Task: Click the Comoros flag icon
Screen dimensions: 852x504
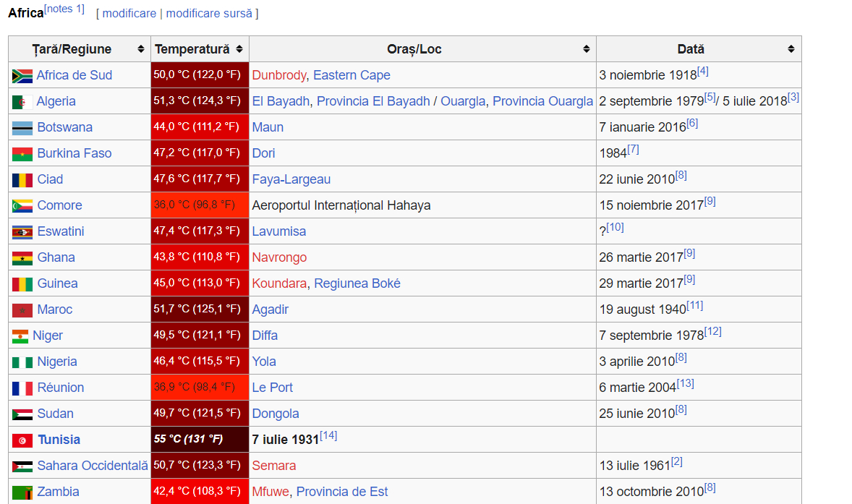Action: tap(22, 206)
